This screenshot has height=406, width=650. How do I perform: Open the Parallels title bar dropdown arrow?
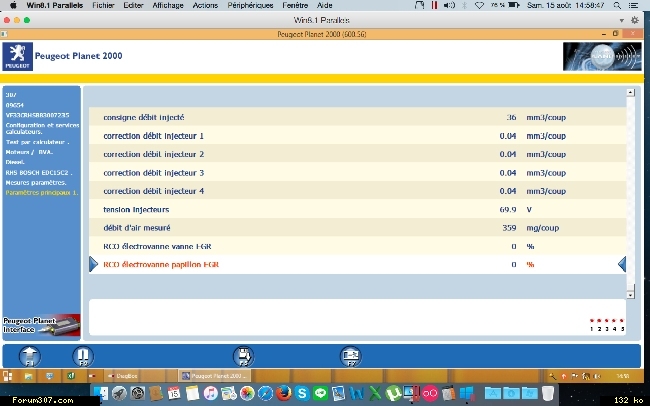[x=621, y=20]
